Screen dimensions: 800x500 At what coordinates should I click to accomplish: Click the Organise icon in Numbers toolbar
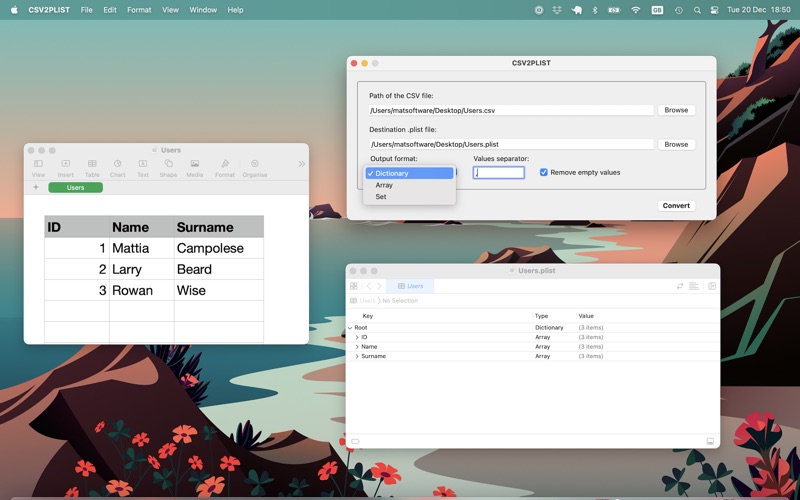(255, 164)
